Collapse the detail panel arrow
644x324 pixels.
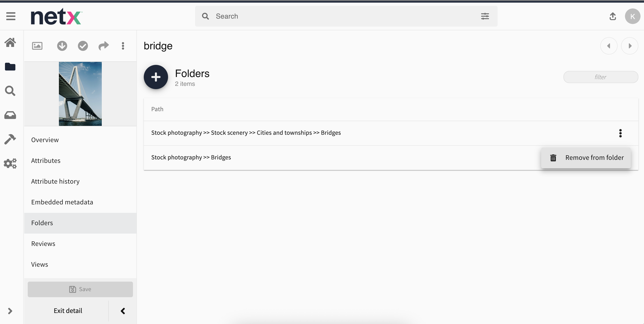[123, 311]
